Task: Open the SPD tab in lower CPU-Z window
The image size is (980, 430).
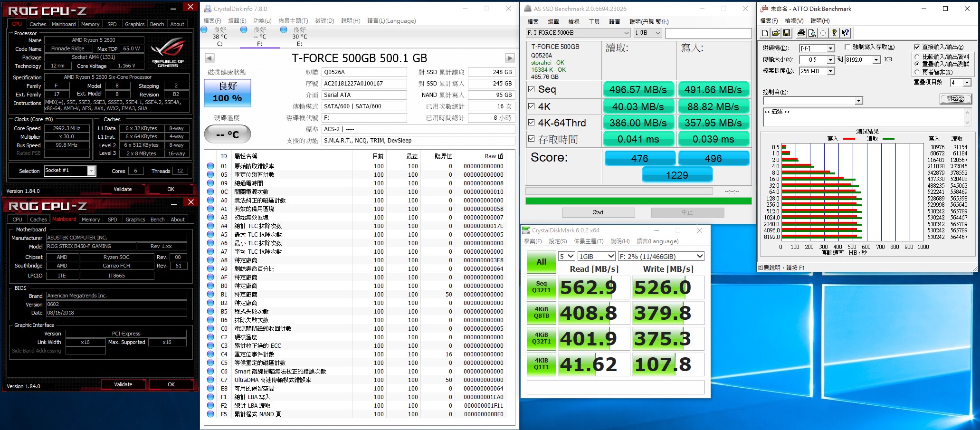Action: click(113, 220)
